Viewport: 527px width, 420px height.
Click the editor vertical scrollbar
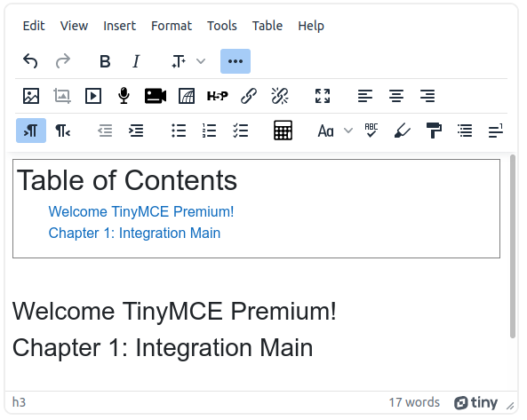pos(513,246)
